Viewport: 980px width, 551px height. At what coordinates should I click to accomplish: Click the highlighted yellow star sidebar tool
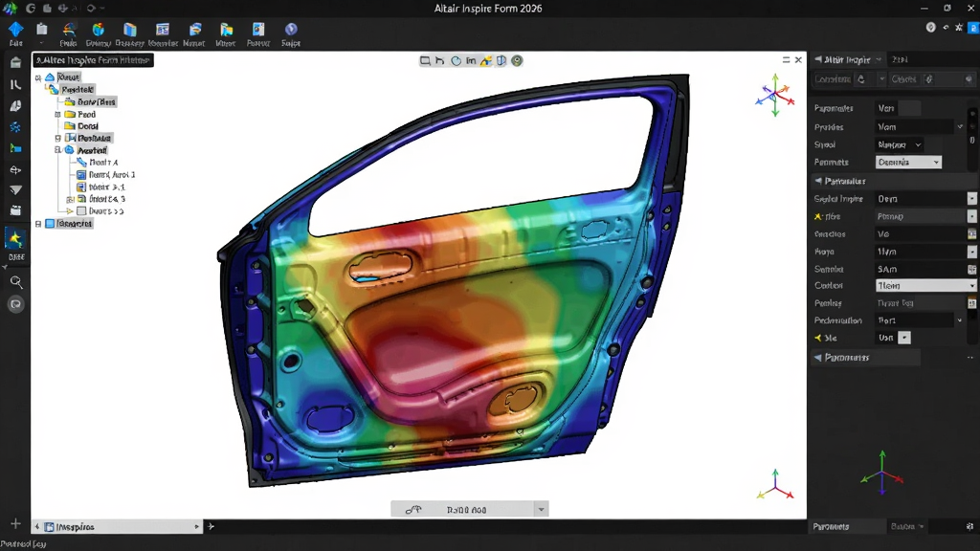tap(15, 238)
